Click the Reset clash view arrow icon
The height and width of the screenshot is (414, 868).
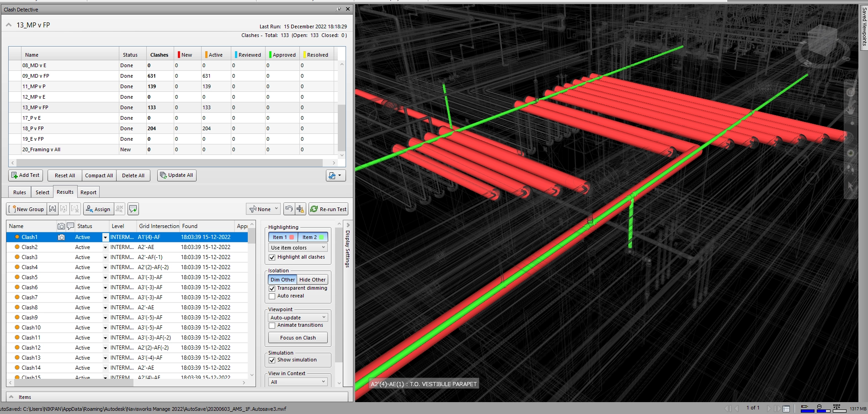[289, 209]
